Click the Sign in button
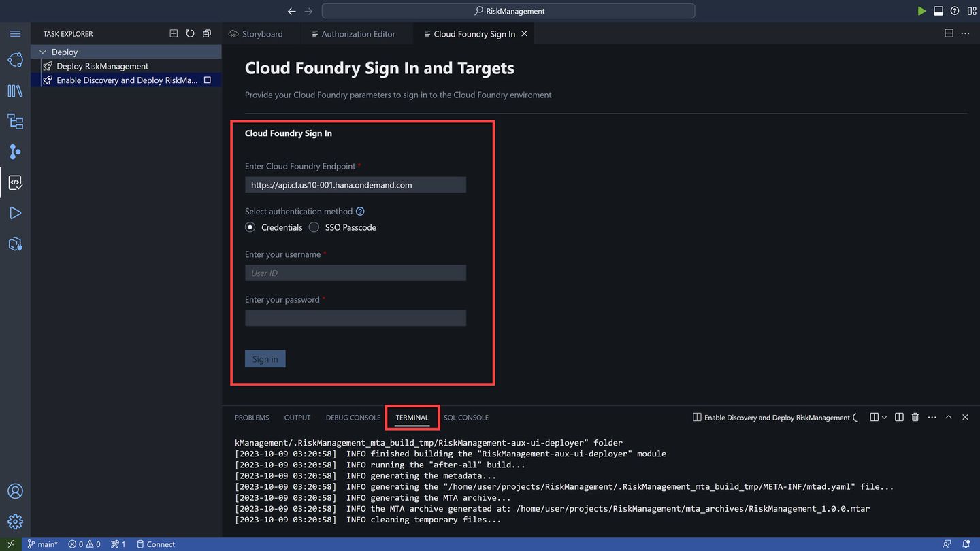This screenshot has width=980, height=551. click(265, 359)
